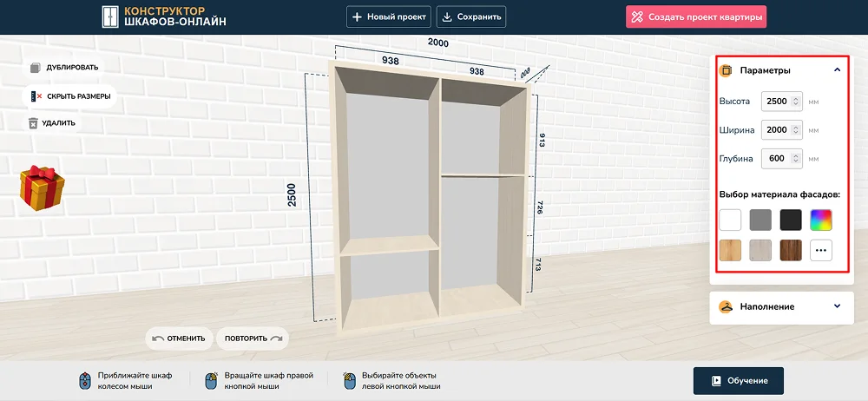Open the Обучение tutorial

[x=739, y=381]
